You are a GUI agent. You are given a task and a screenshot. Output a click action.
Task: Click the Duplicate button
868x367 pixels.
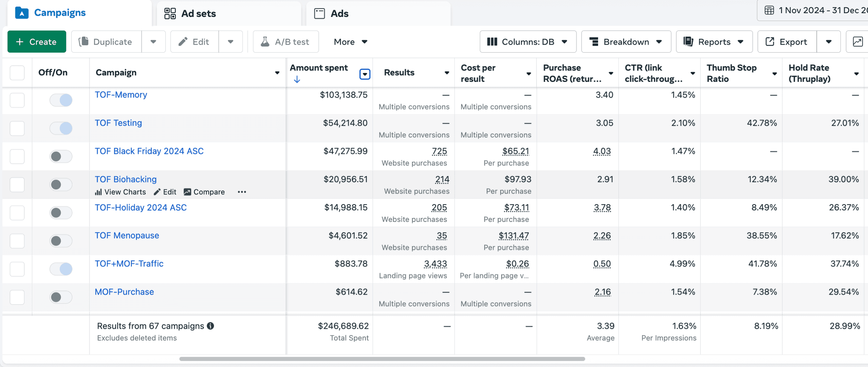(106, 42)
